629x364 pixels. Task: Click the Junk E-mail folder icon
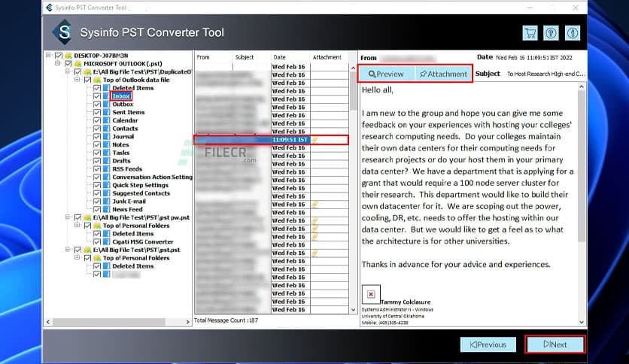[x=106, y=202]
